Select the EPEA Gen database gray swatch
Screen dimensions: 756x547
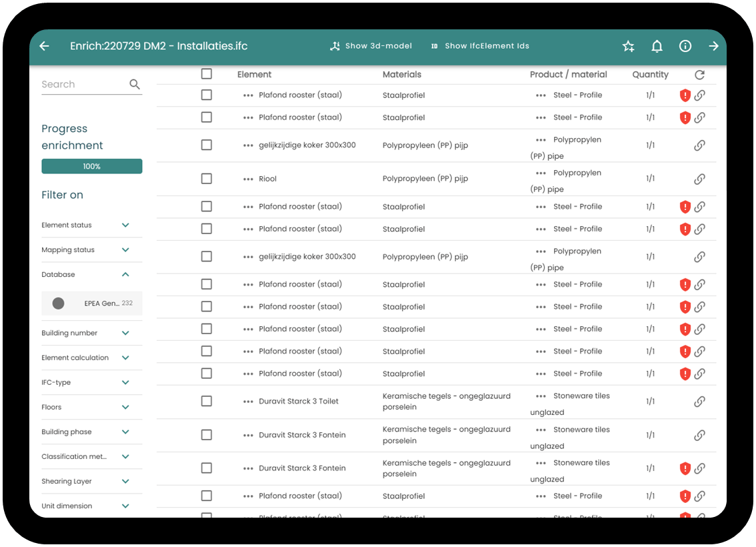point(59,304)
